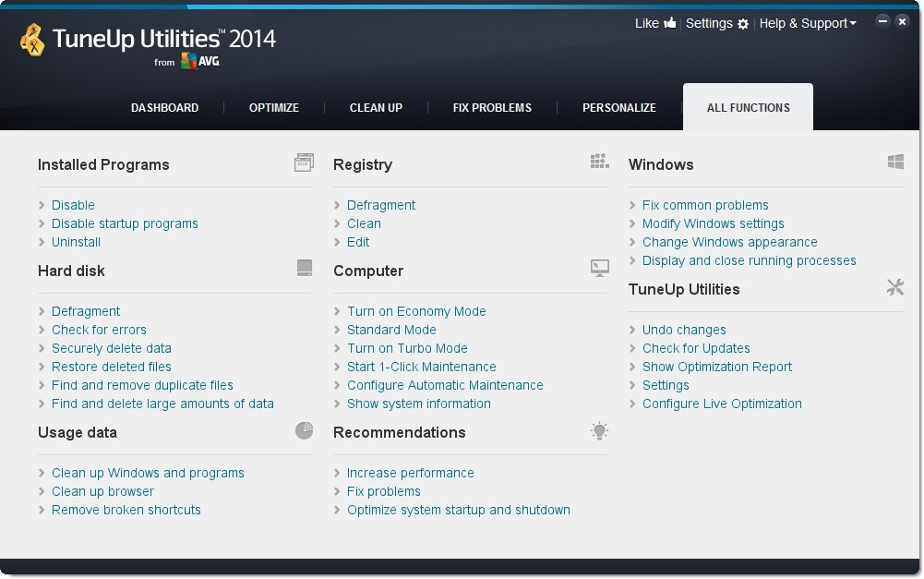This screenshot has height=579, width=924.
Task: Switch to the DASHBOARD tab
Action: (164, 107)
